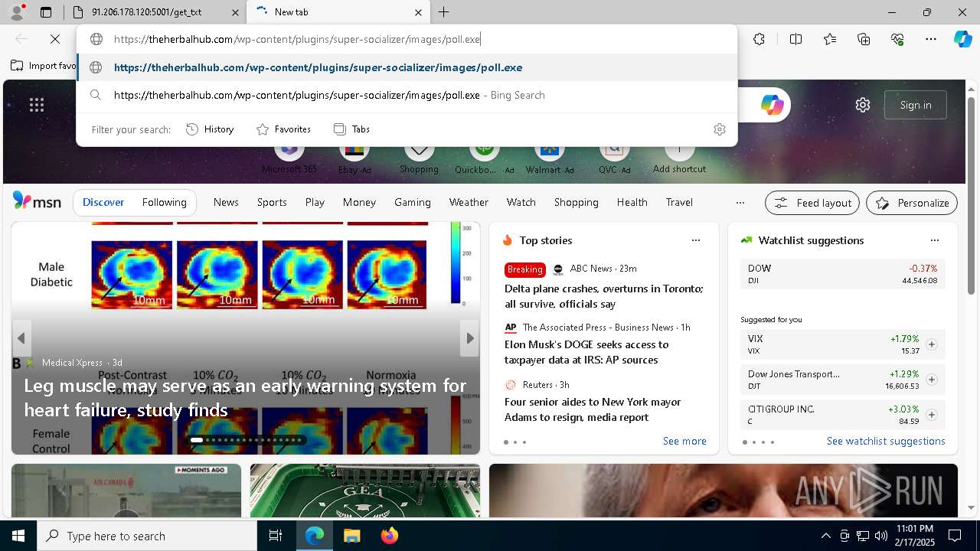980x551 pixels.
Task: Open the Windows Start menu
Action: click(x=18, y=536)
